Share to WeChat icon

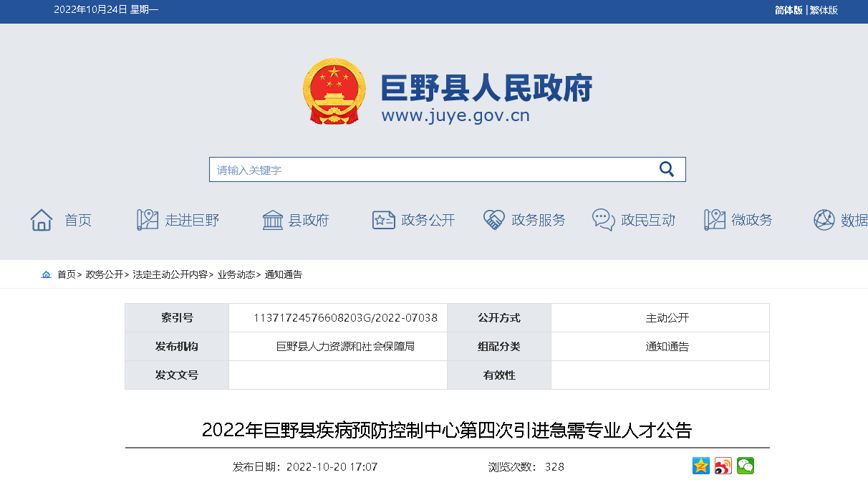746,466
